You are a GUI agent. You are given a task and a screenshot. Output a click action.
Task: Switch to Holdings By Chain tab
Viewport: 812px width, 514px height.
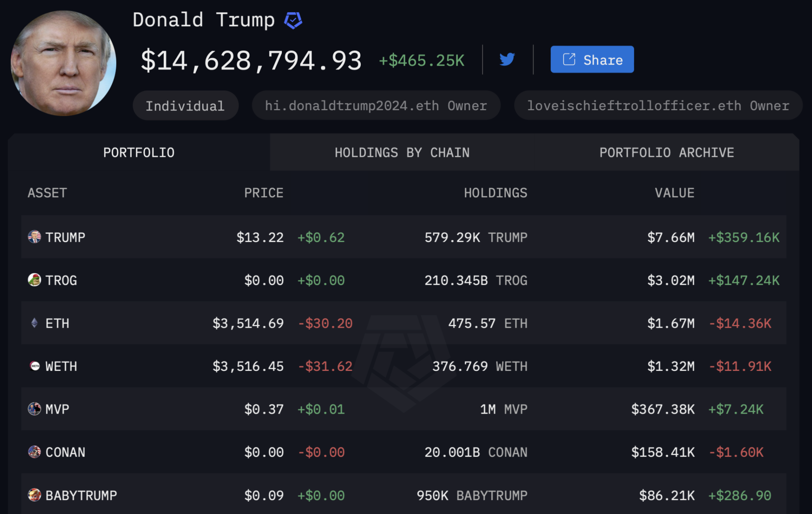pyautogui.click(x=402, y=153)
